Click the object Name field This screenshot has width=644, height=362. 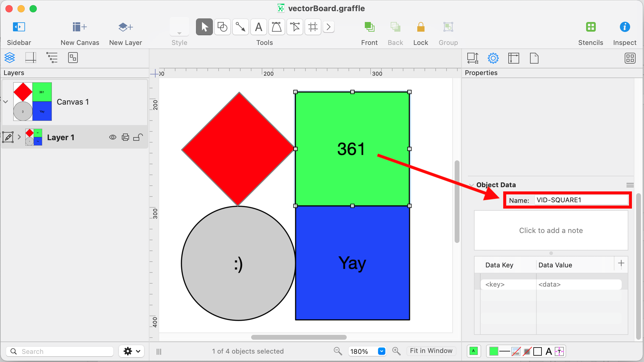581,200
